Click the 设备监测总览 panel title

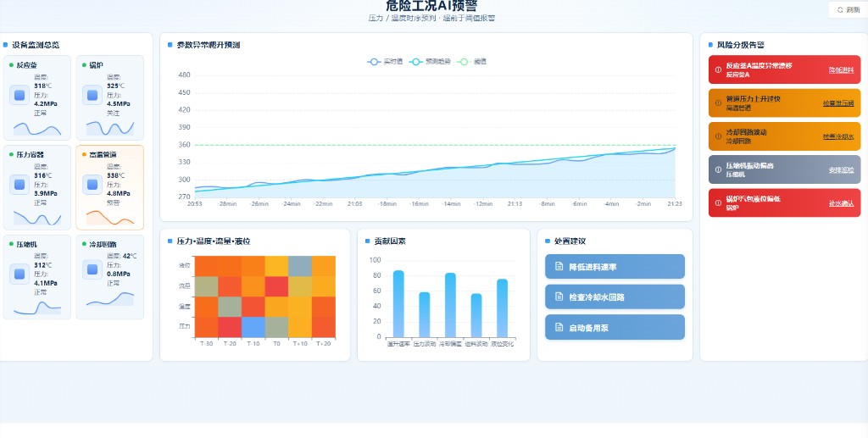coord(36,45)
